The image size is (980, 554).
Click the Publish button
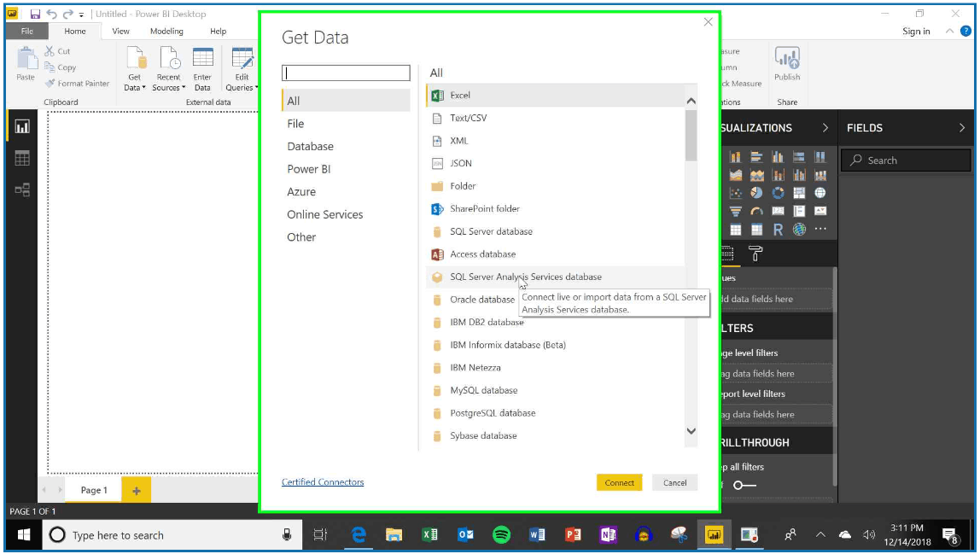[787, 63]
